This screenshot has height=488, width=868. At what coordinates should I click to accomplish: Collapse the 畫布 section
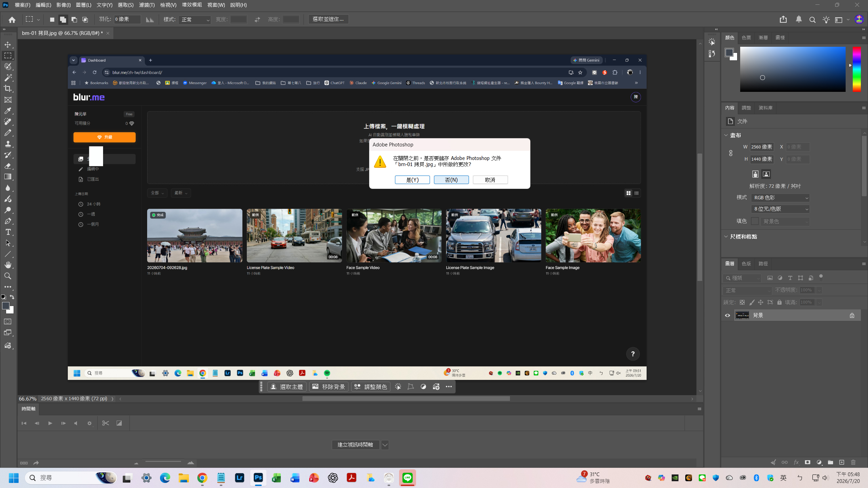(x=726, y=135)
